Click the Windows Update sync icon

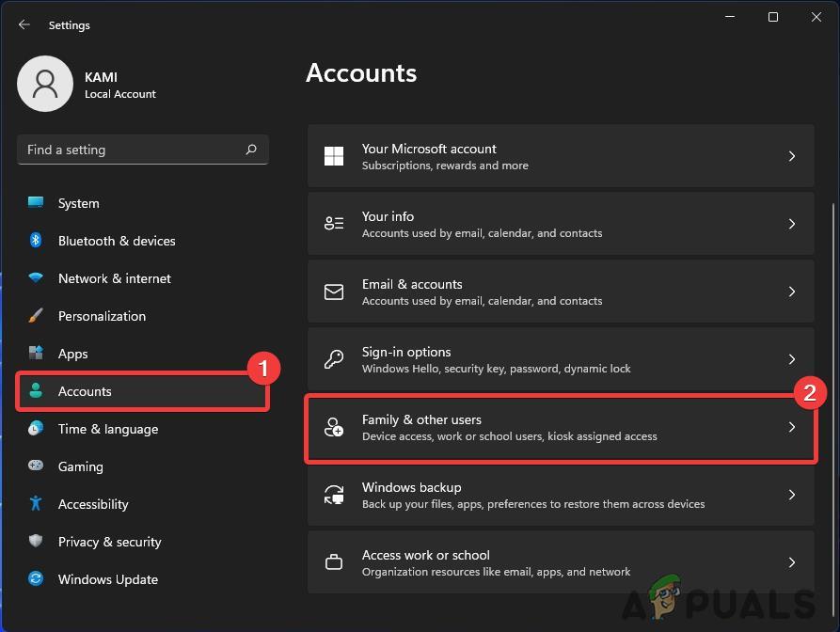[36, 579]
